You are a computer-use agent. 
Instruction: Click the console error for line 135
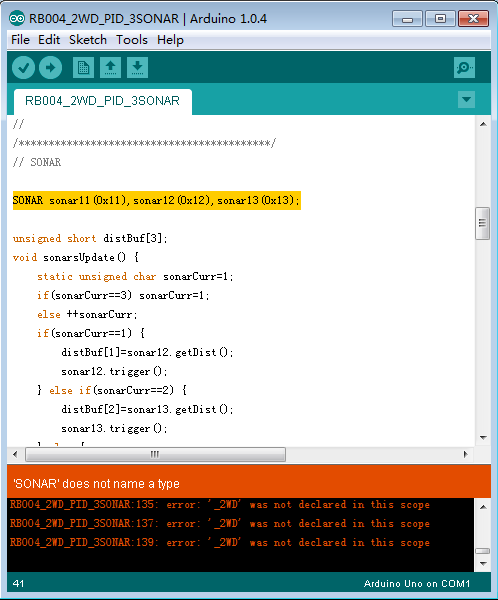(220, 505)
